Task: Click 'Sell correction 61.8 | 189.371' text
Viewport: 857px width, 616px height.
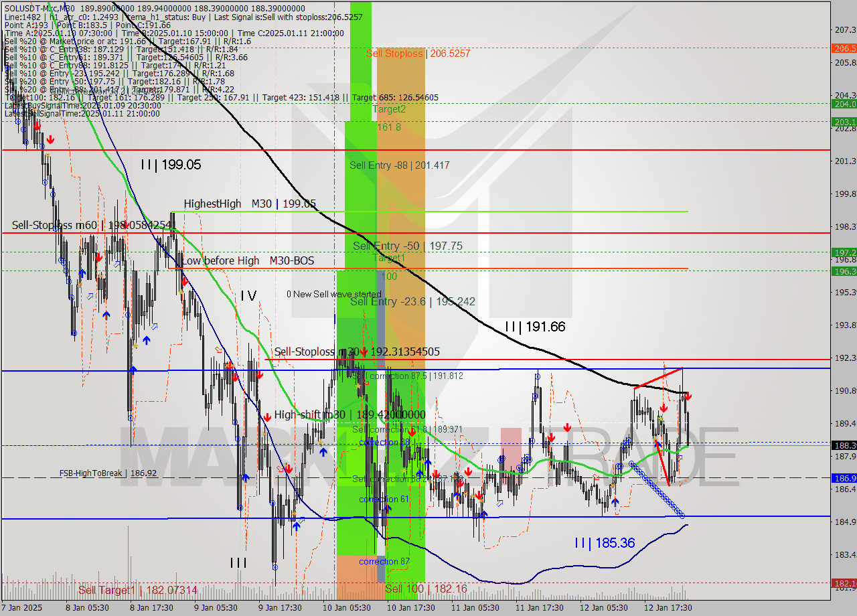Action: [x=408, y=429]
